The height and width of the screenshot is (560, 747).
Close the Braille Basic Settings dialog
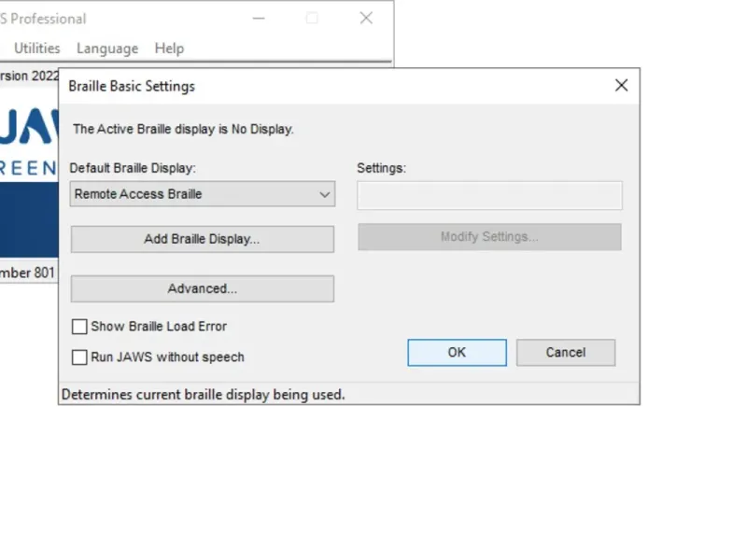tap(621, 86)
